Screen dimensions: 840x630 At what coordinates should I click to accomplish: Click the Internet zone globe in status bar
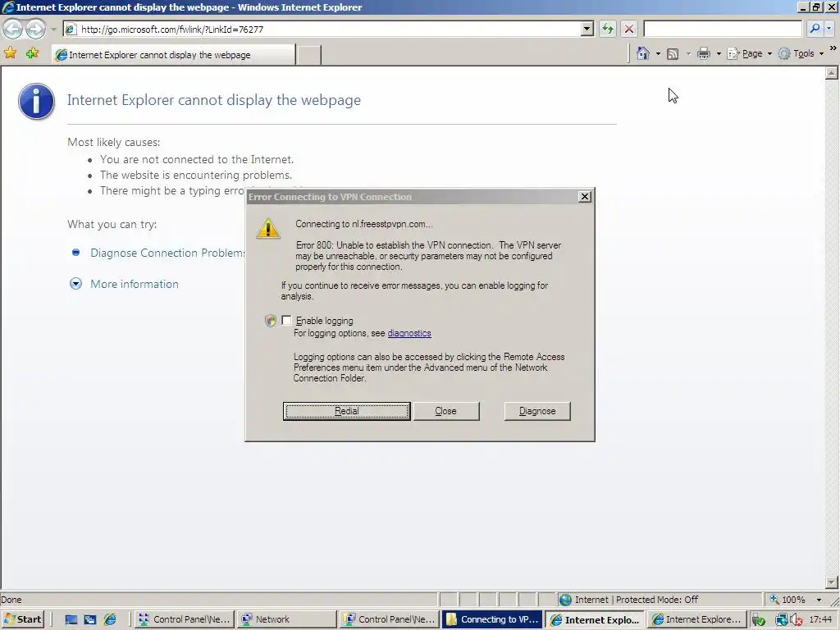click(x=565, y=600)
